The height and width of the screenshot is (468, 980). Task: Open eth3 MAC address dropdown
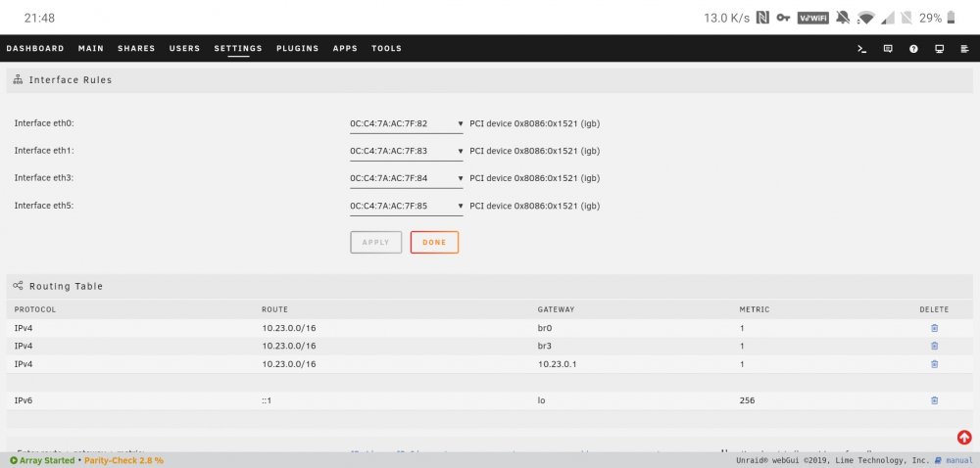[407, 178]
